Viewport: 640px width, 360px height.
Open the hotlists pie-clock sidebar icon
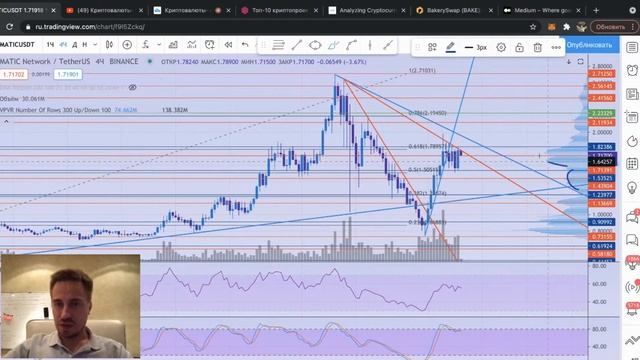[x=632, y=141]
